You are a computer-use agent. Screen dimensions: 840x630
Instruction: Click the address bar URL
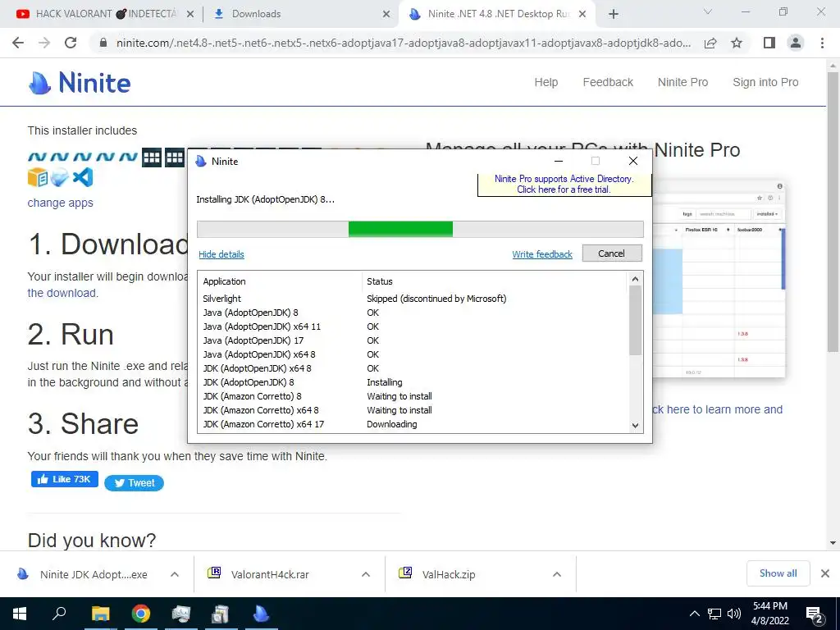(403, 43)
